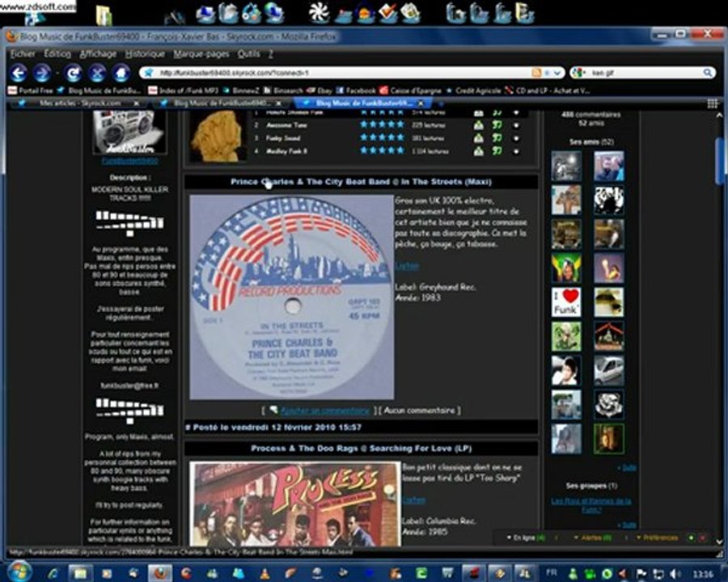This screenshot has height=582, width=728.
Task: Expand the "En ligne" chat bar dropdown
Action: click(x=526, y=538)
